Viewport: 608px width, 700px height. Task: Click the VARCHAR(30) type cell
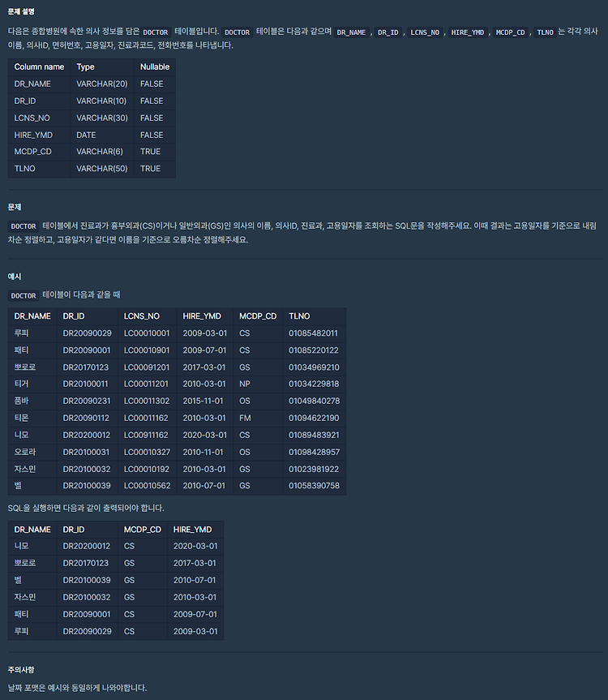coord(101,118)
